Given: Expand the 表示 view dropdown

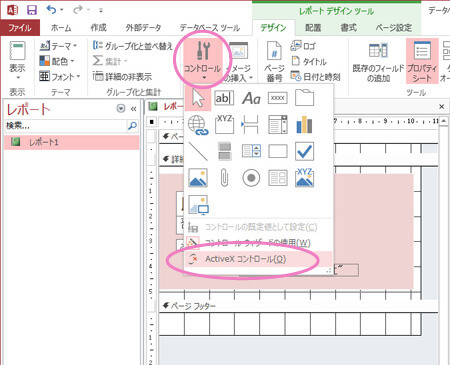Looking at the screenshot, I should click(x=17, y=61).
